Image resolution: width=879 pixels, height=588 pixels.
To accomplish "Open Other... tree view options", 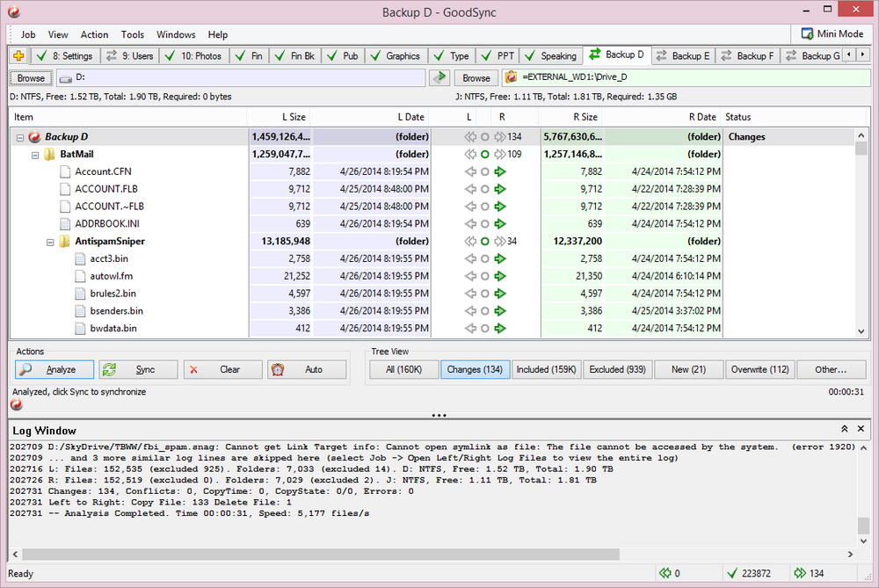I will (x=831, y=369).
